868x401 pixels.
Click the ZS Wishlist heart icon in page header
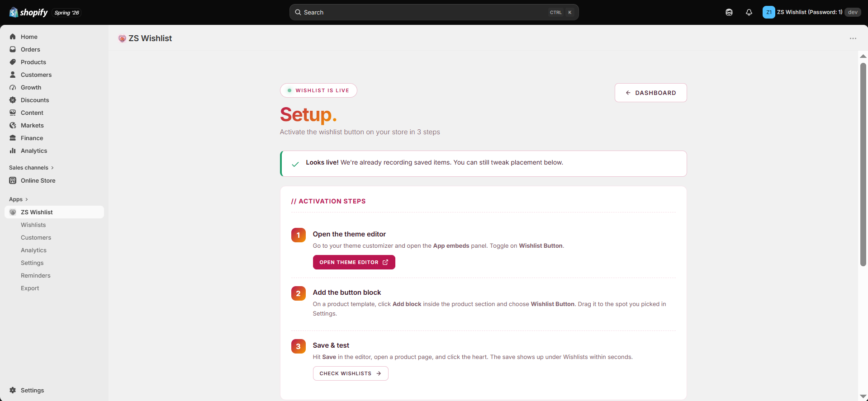click(122, 38)
